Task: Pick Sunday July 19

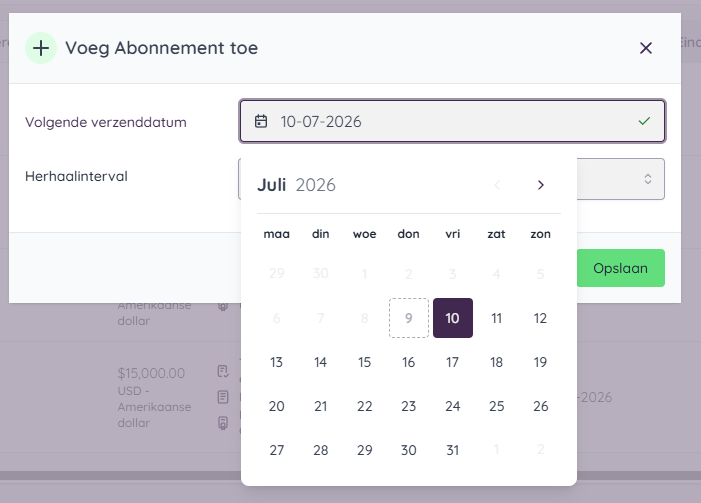Action: (x=540, y=362)
